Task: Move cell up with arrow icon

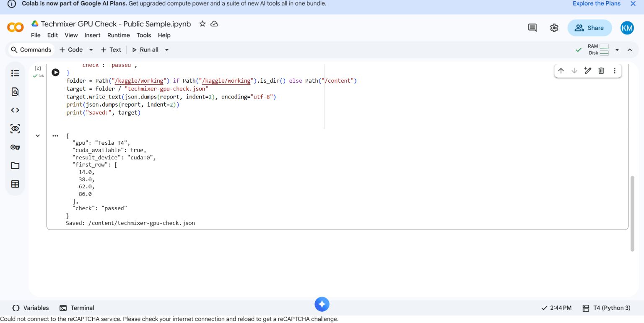Action: pyautogui.click(x=561, y=71)
